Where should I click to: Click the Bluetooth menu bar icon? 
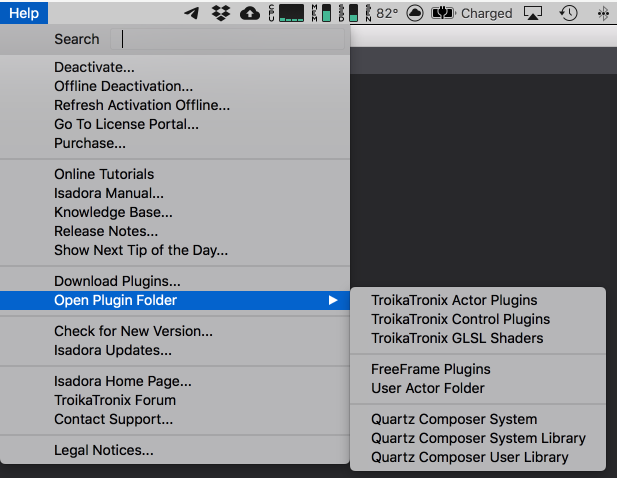point(603,14)
